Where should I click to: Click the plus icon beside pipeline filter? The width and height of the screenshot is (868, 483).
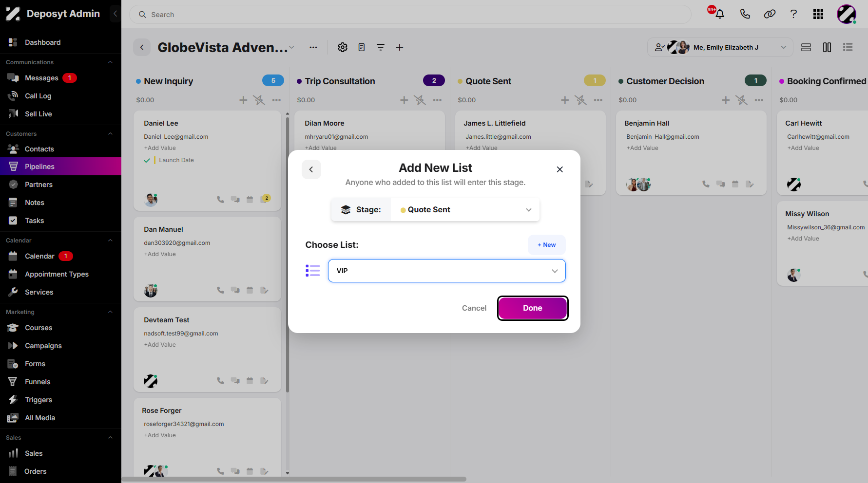[x=400, y=47]
